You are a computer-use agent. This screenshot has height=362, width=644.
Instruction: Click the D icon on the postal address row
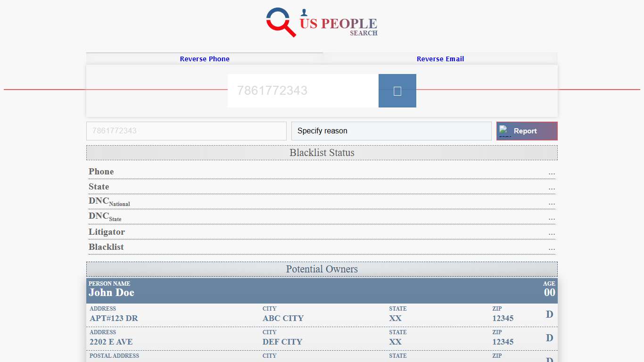(549, 359)
